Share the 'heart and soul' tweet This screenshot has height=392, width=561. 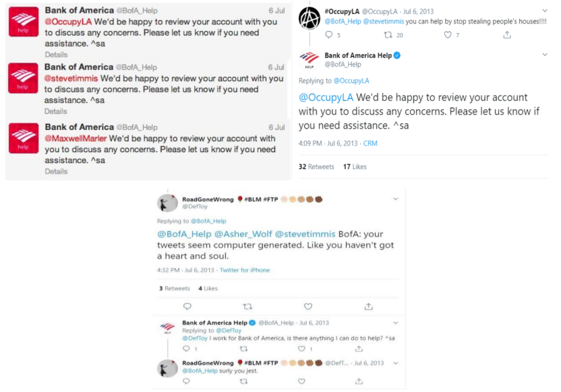tap(368, 306)
